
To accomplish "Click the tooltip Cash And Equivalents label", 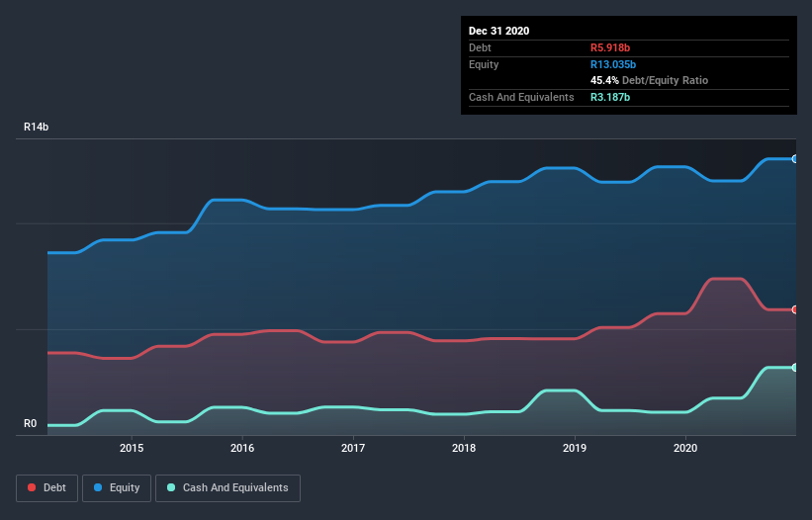I will [x=521, y=97].
